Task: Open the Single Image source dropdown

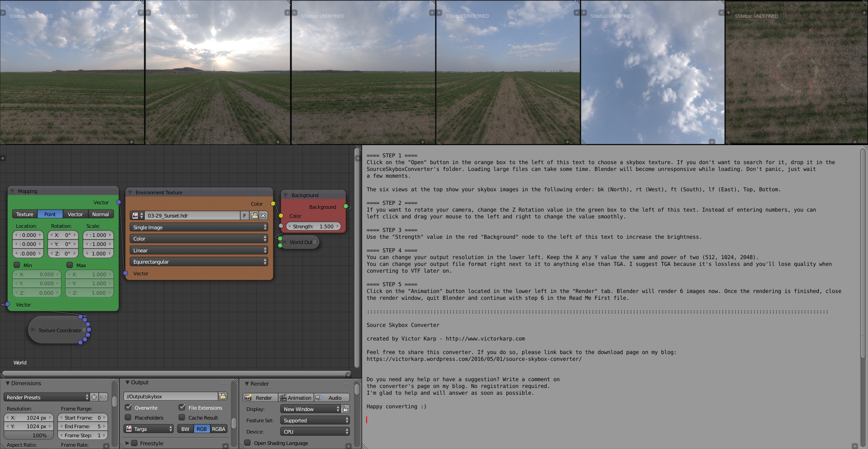Action: point(199,227)
